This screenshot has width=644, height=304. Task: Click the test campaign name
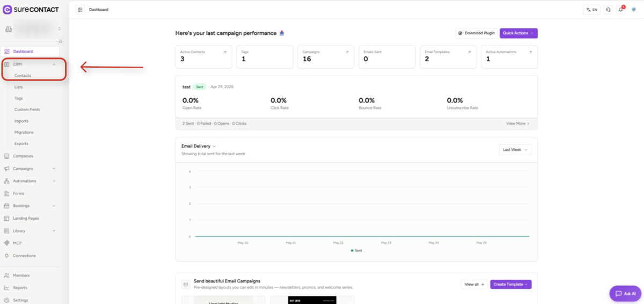pyautogui.click(x=186, y=86)
